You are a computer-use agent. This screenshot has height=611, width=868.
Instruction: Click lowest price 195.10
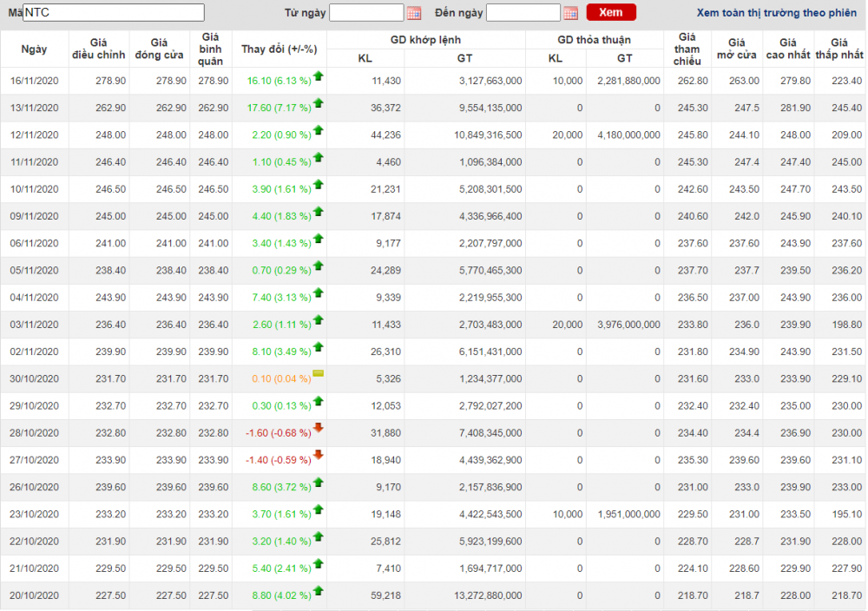click(847, 515)
